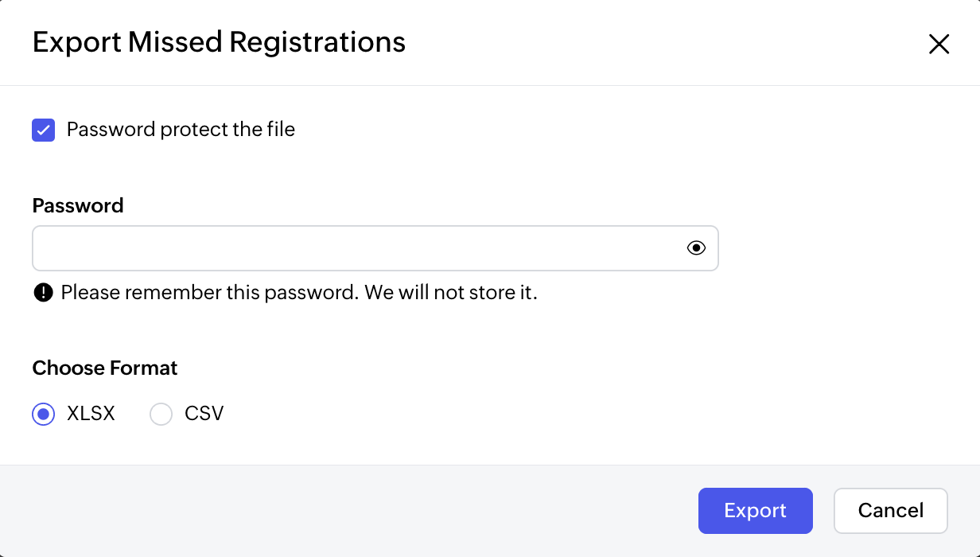Click the 'We will not store it' text
980x557 pixels.
(452, 293)
